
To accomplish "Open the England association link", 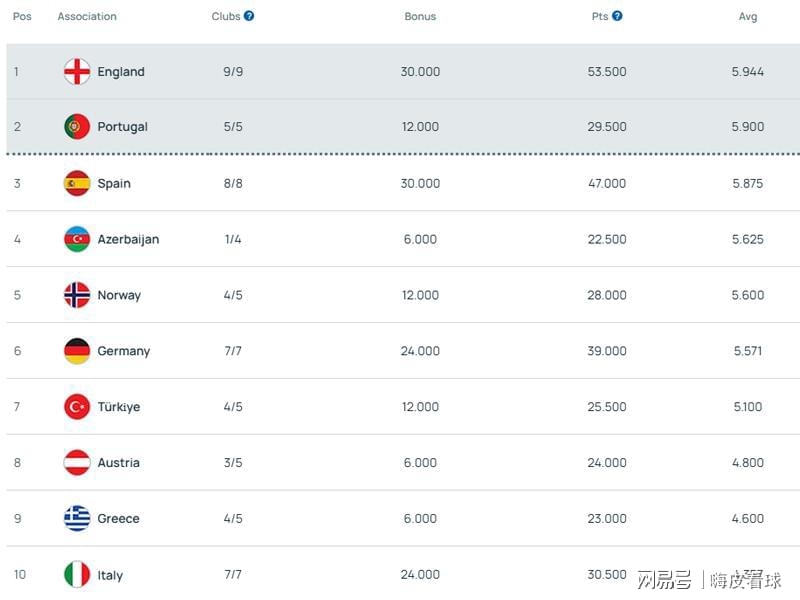I will click(121, 71).
